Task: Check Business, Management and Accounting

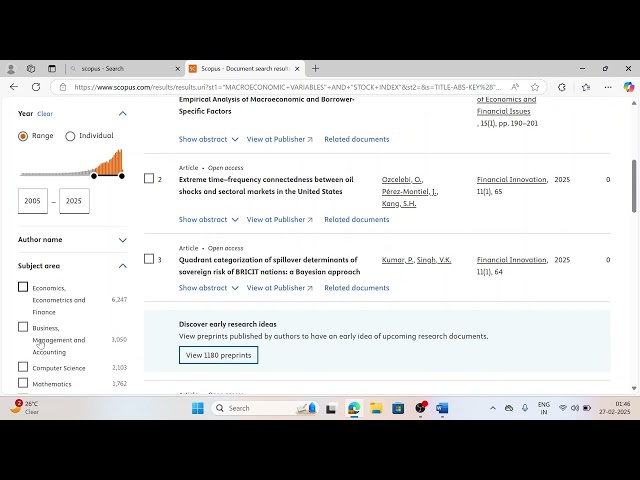Action: pos(23,327)
